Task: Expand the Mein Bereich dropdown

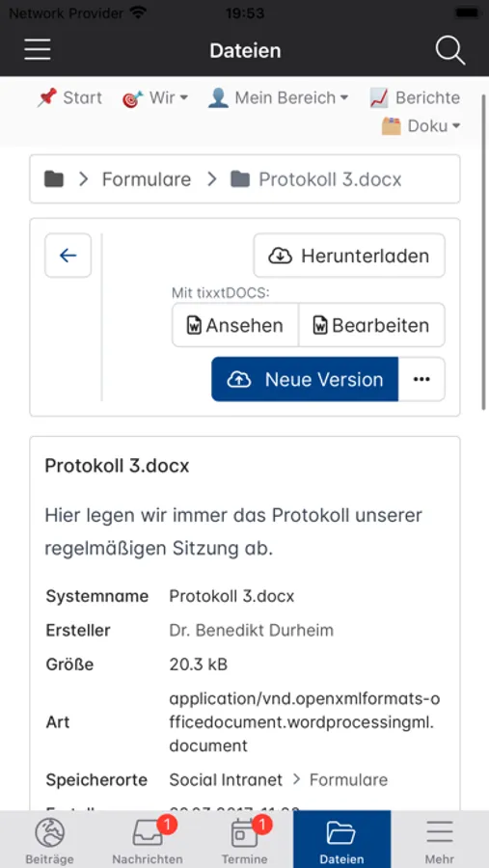Action: tap(278, 98)
